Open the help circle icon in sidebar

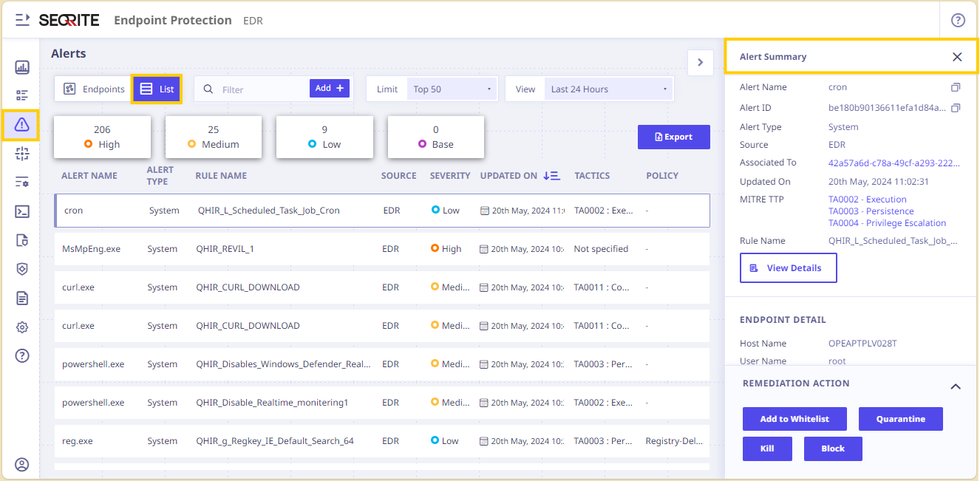pyautogui.click(x=22, y=355)
